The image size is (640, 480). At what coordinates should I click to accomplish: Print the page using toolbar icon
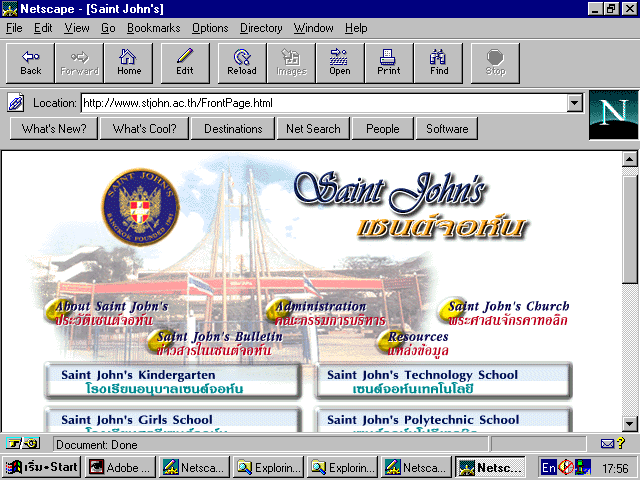(x=389, y=63)
